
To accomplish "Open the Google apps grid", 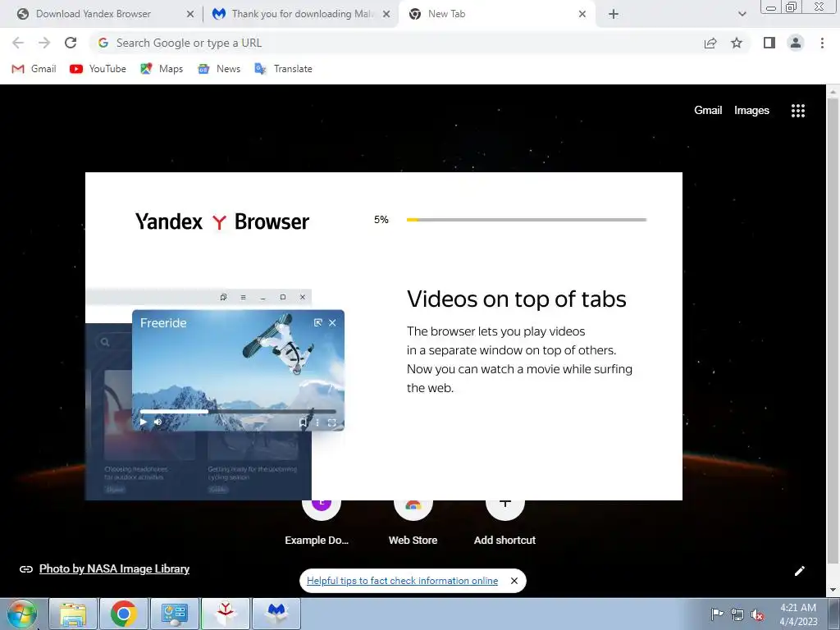I will (797, 111).
